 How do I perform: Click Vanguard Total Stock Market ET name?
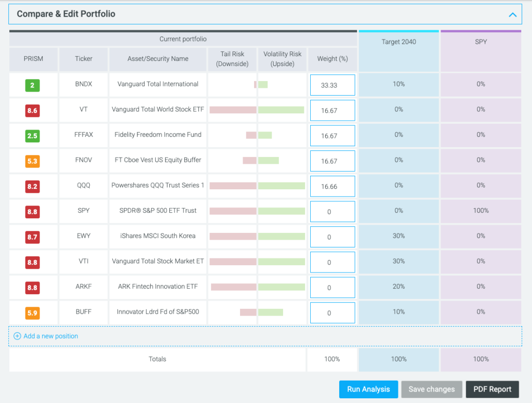pyautogui.click(x=158, y=261)
